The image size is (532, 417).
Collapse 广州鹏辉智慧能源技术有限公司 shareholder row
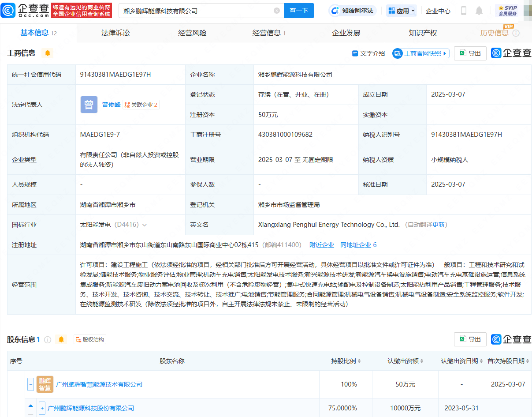pos(30,384)
